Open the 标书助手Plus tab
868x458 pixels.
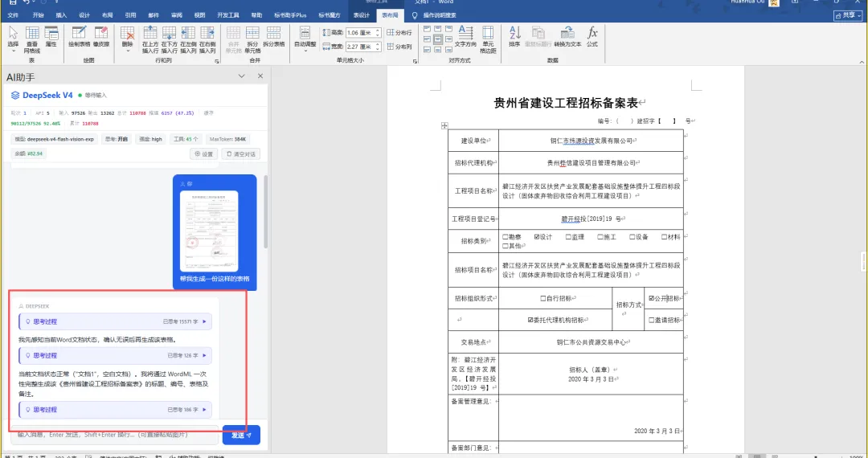pos(290,15)
